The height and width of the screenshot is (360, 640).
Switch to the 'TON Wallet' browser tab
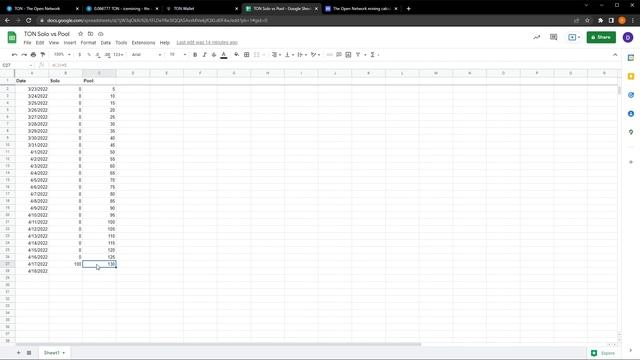[203, 9]
